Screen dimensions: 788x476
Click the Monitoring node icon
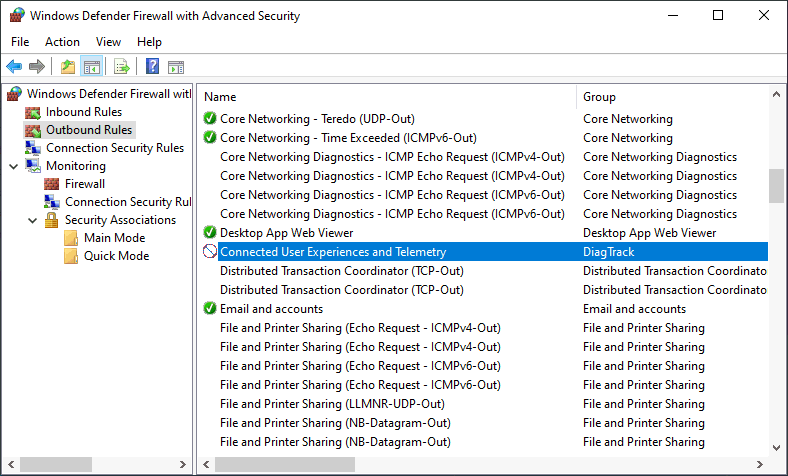[33, 166]
